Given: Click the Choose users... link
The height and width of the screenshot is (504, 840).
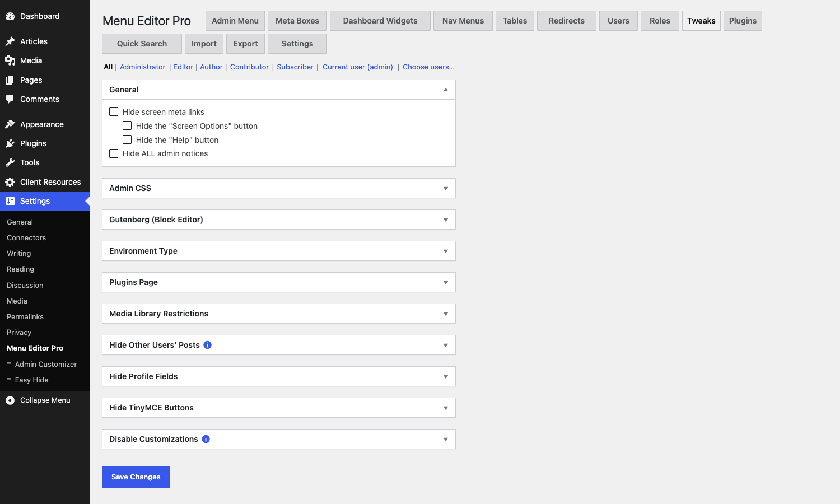Looking at the screenshot, I should point(428,67).
